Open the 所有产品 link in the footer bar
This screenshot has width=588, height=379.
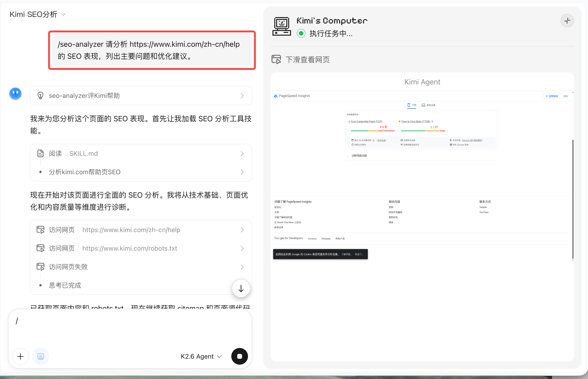(x=340, y=239)
